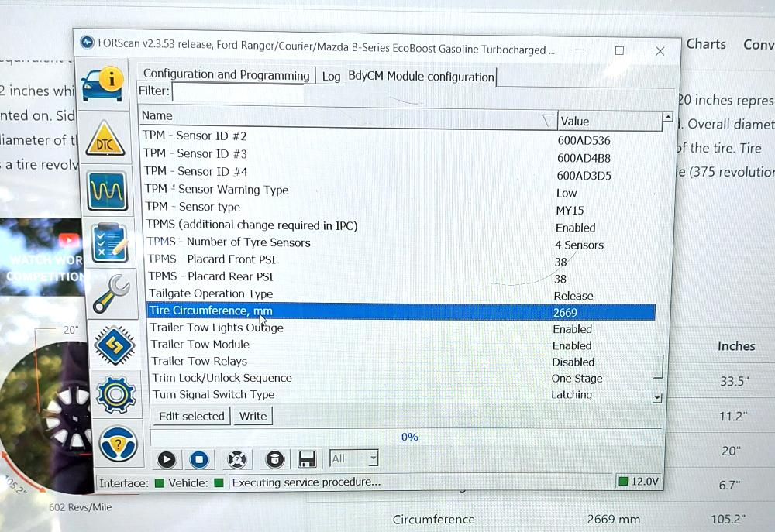
Task: Select the Tailgate Operation Type row
Action: point(401,294)
